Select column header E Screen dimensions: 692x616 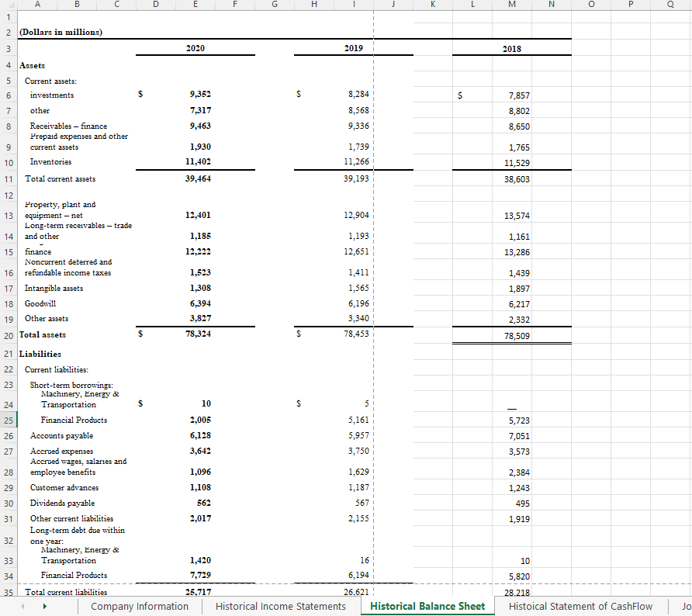point(195,5)
